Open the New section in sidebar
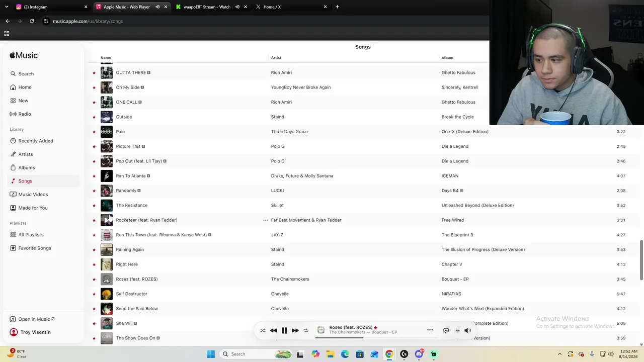 tap(44, 101)
